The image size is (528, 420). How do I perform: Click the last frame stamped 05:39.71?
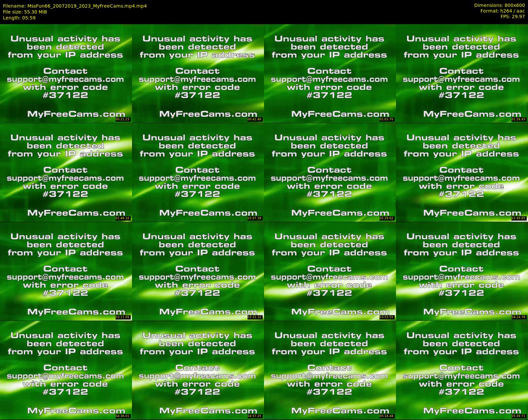[x=462, y=370]
